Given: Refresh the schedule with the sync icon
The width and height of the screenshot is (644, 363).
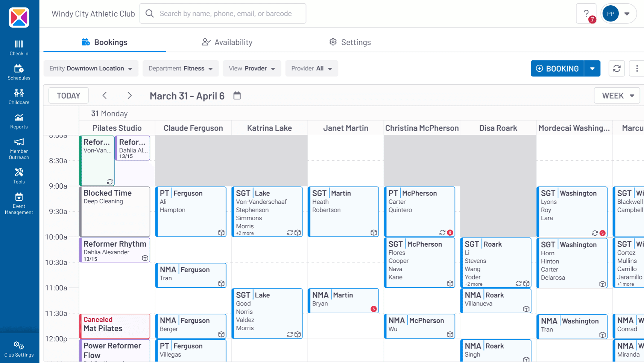Looking at the screenshot, I should pos(617,68).
